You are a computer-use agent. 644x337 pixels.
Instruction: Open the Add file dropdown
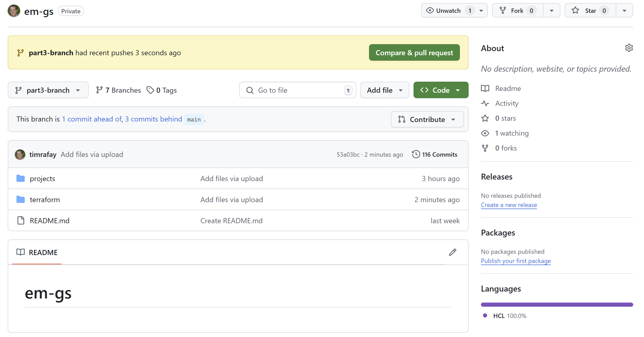click(384, 90)
